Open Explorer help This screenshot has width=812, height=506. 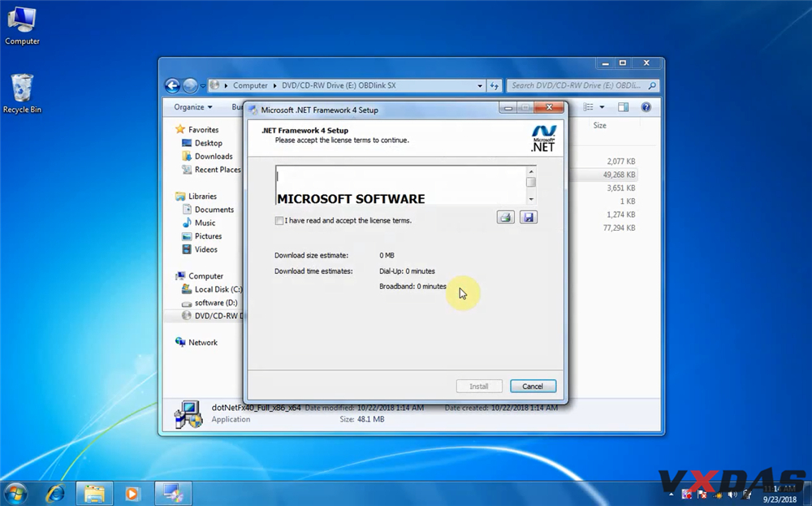[x=646, y=107]
